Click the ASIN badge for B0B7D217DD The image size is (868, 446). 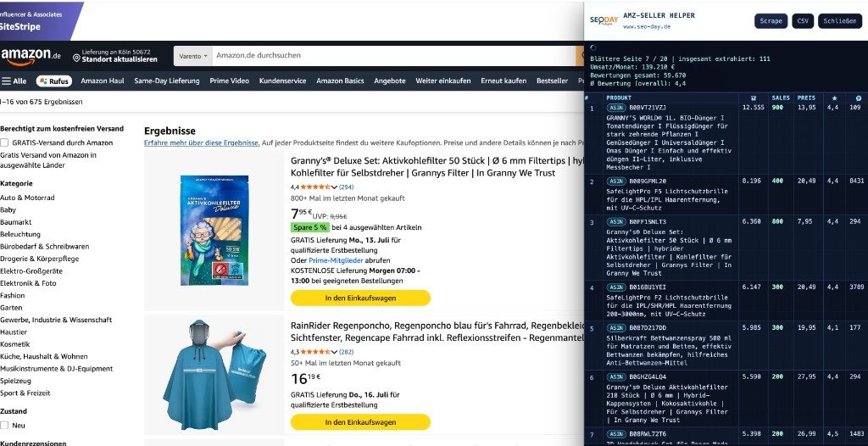616,328
